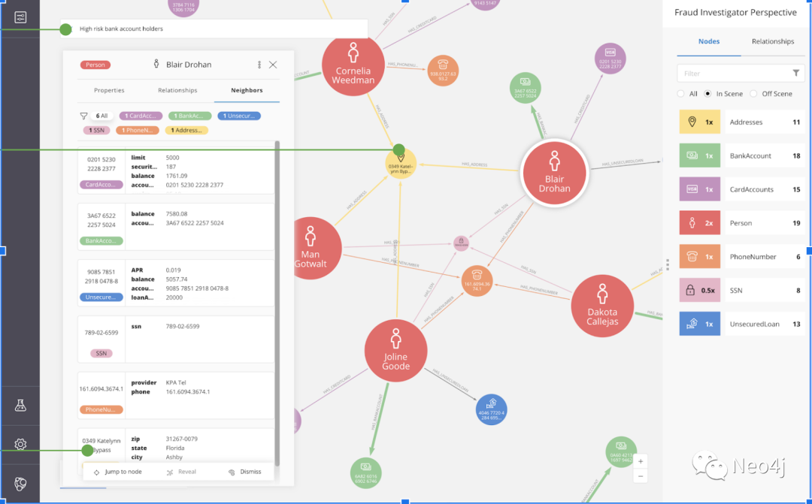
Task: Click Jump to node button
Action: (x=117, y=472)
